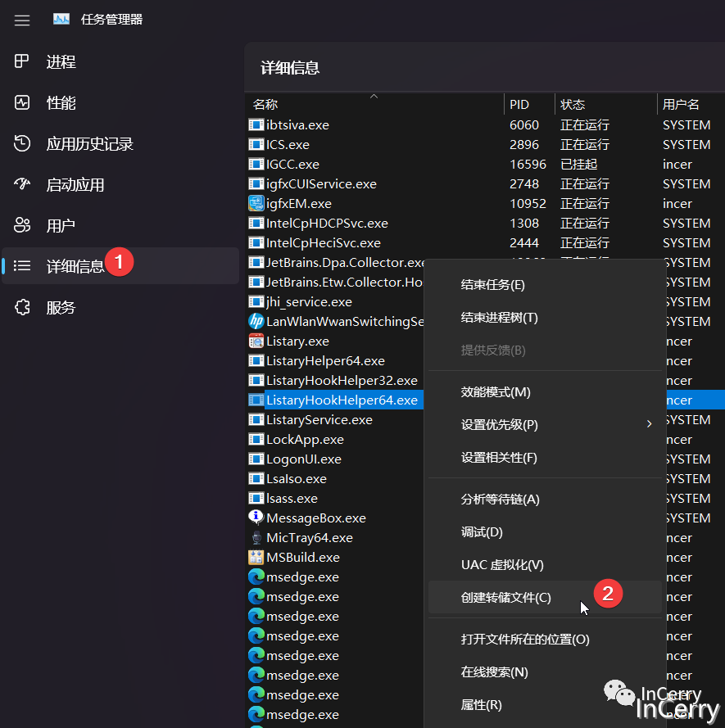Choose 结束任务(E) in the context menu
Viewport: 725px width, 728px height.
[x=544, y=285]
